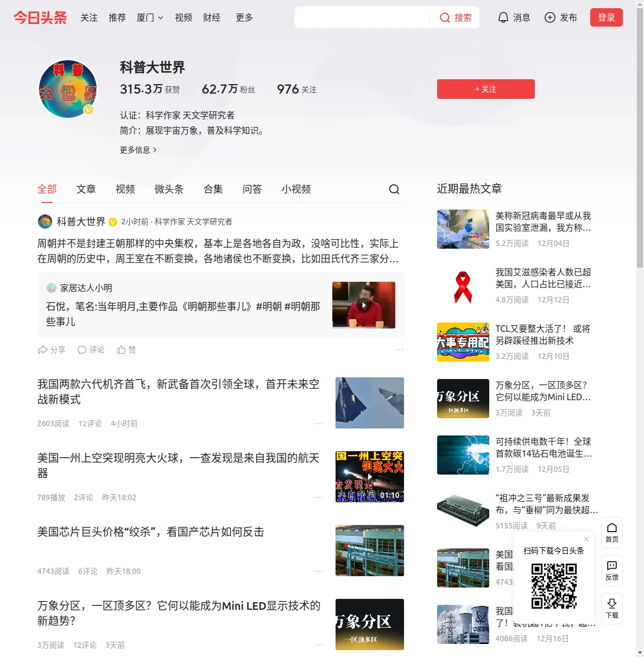Expand the 厦门 city dropdown
Viewport: 644px width, 657px height.
(150, 17)
